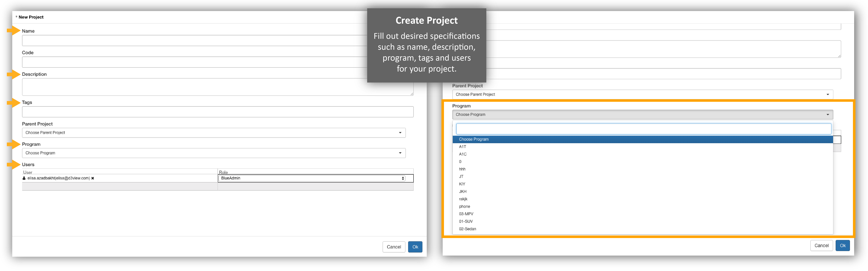Click the Description text area
Viewport: 868px width, 271px height.
(x=218, y=87)
